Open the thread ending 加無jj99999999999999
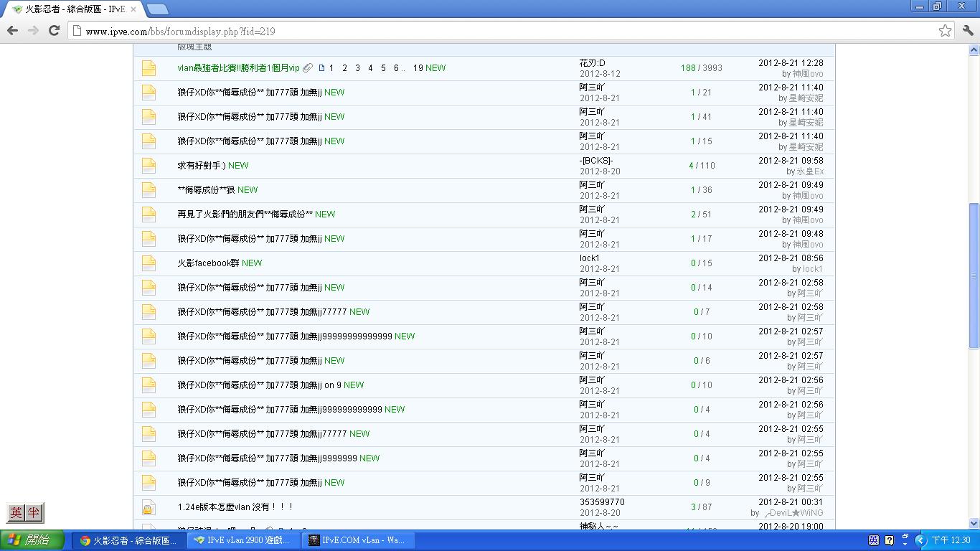980x551 pixels. point(285,336)
